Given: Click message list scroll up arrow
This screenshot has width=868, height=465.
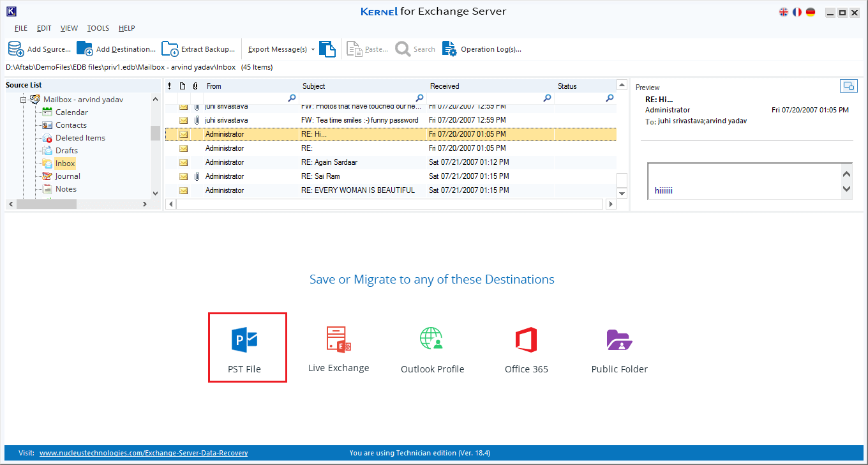Looking at the screenshot, I should tap(622, 85).
